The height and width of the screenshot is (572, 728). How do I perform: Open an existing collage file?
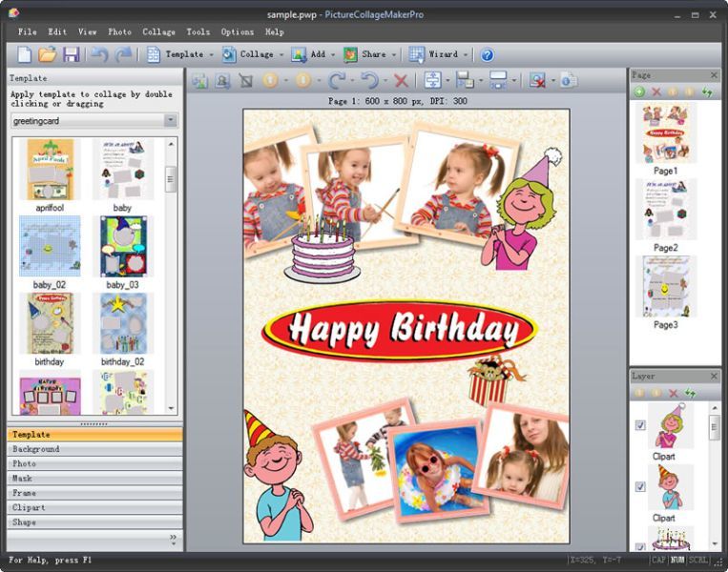point(47,54)
